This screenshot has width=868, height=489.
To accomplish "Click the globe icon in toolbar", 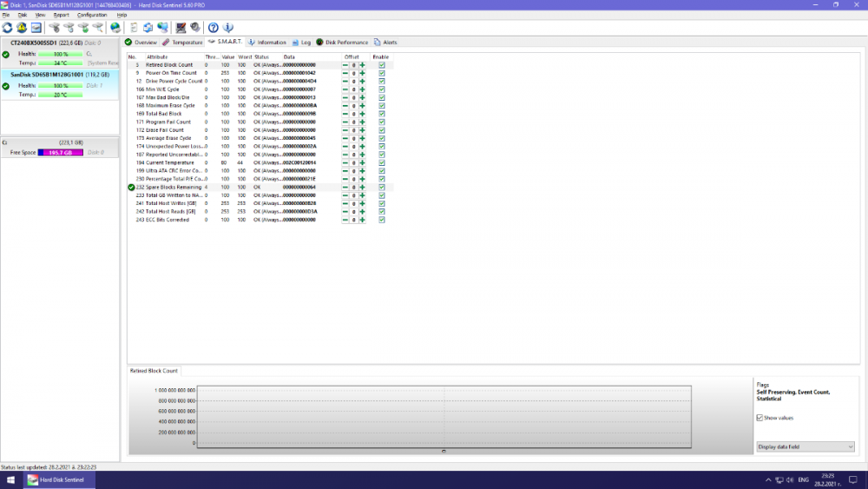I will [115, 28].
